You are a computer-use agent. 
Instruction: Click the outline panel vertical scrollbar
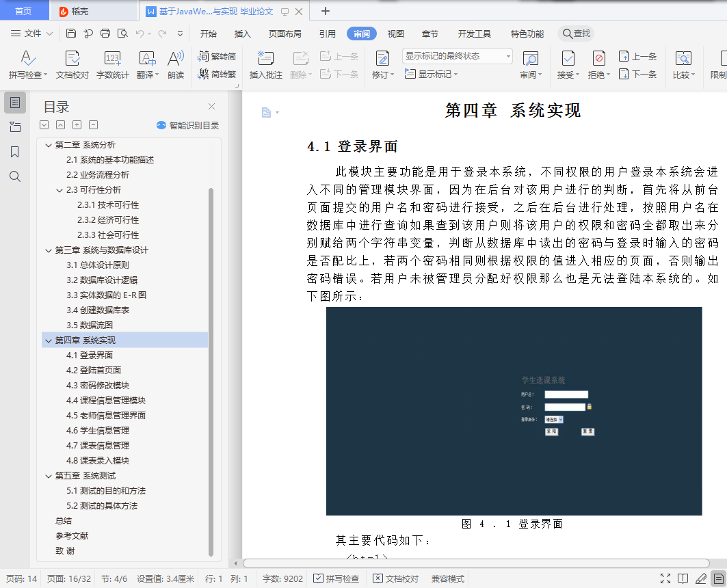click(211, 372)
